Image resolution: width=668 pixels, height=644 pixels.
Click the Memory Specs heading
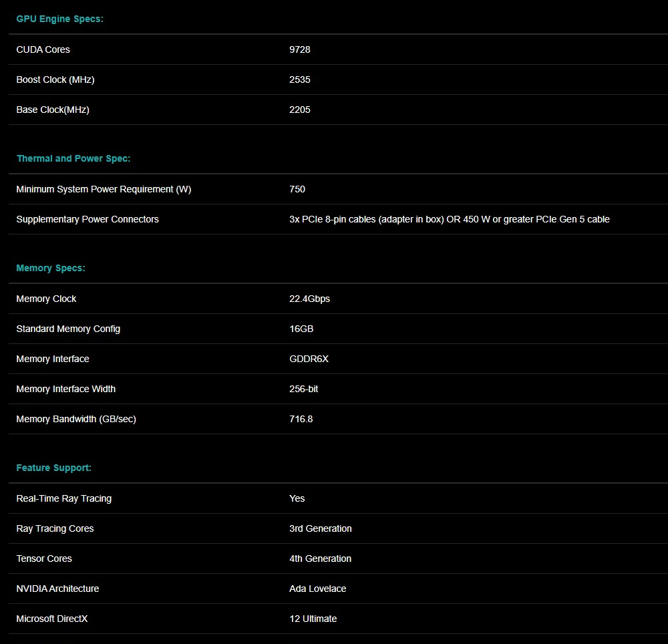tap(51, 268)
